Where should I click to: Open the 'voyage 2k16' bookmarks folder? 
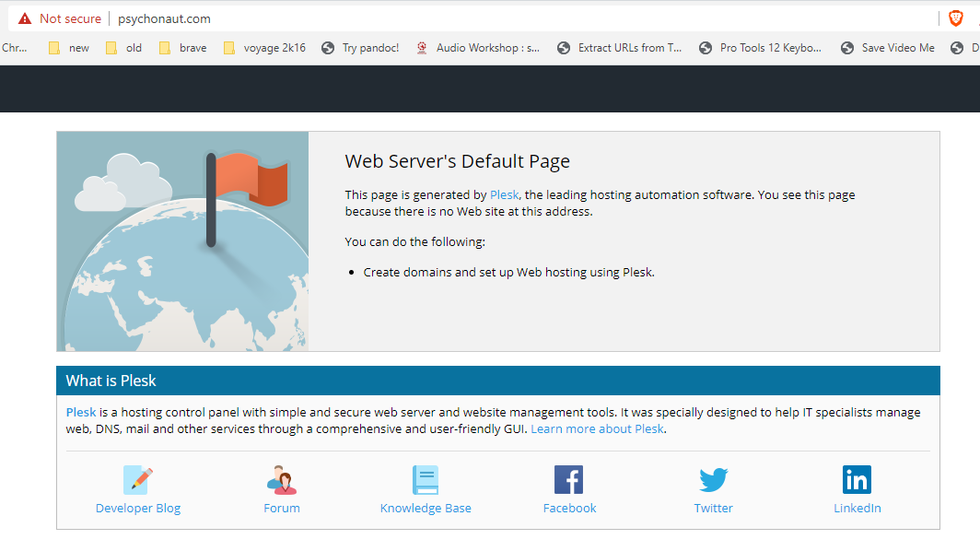264,48
